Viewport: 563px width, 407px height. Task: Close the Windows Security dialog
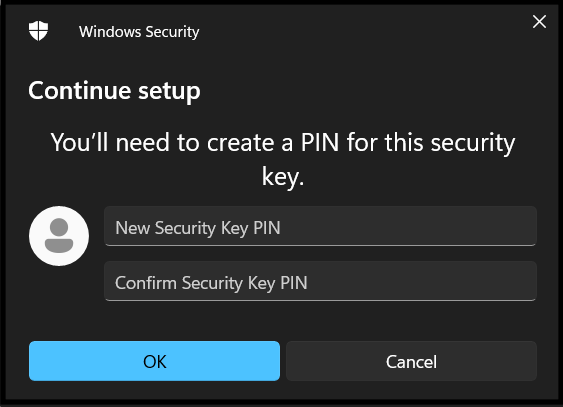tap(539, 22)
